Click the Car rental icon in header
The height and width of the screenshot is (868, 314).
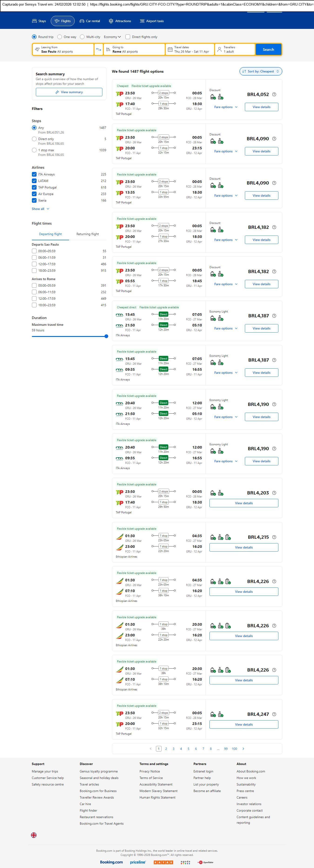tap(82, 21)
